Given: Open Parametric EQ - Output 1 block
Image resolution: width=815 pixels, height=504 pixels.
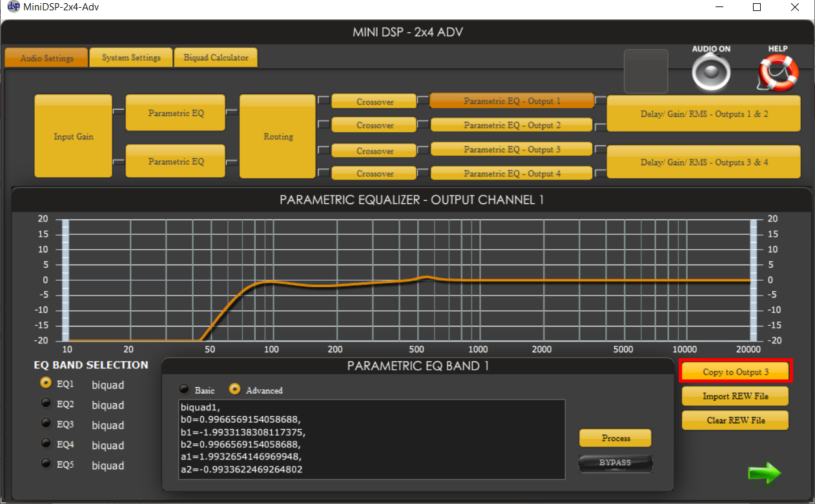Looking at the screenshot, I should 512,101.
